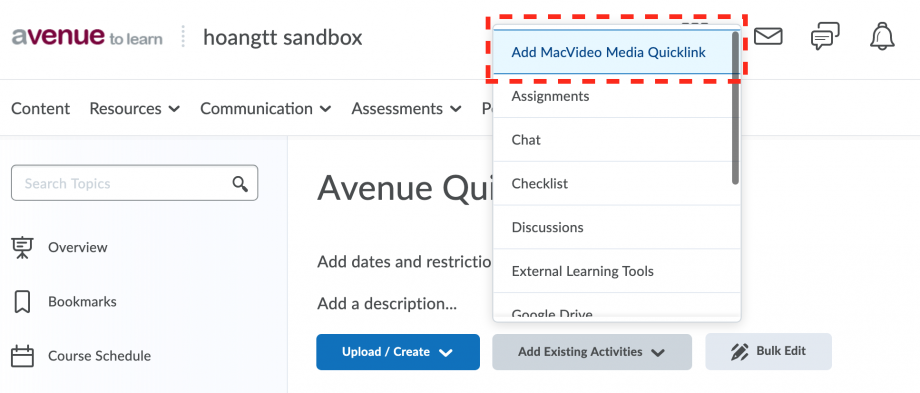Click the Avenue to Learn logo

87,37
